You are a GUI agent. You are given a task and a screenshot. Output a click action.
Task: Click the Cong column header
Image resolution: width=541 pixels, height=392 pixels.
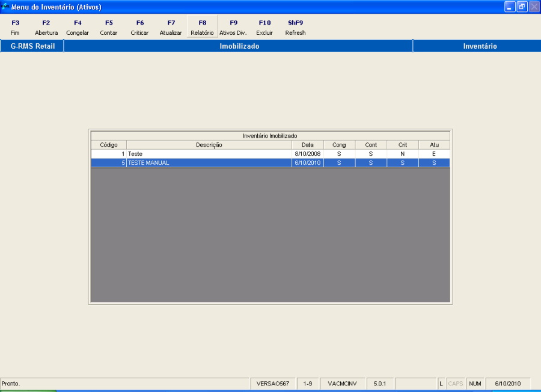(x=339, y=145)
